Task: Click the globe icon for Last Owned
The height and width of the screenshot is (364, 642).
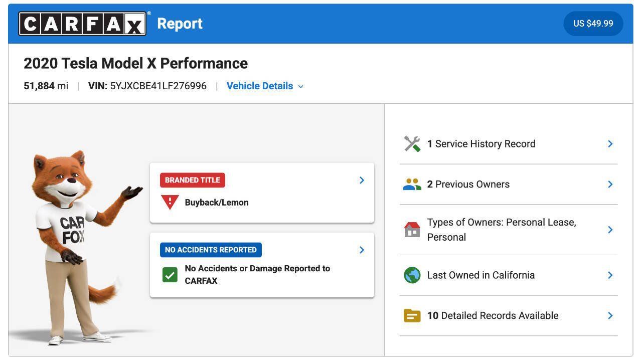Action: click(412, 275)
